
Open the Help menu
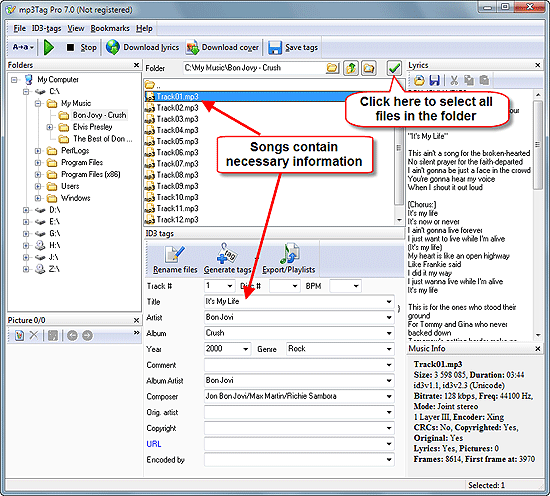coord(144,28)
